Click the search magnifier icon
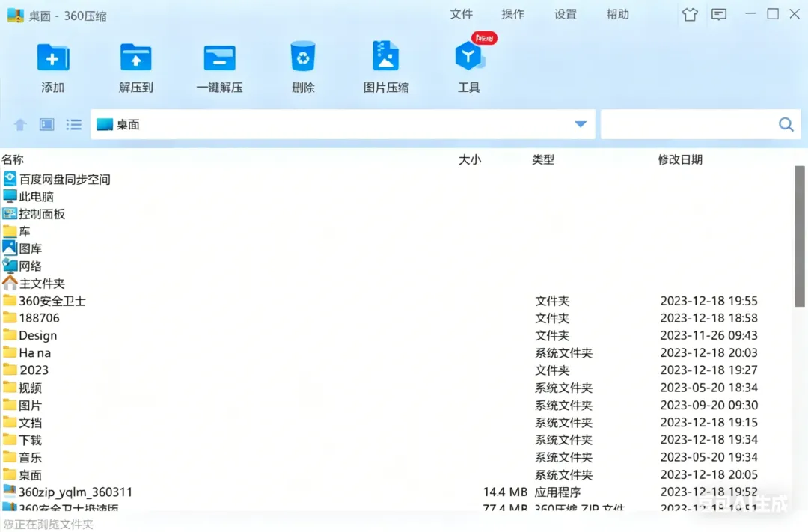Viewport: 808px width, 532px height. [786, 124]
